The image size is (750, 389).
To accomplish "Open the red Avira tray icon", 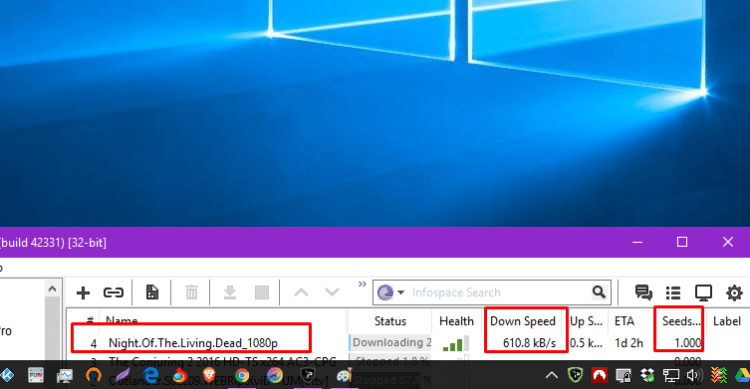I will (x=599, y=375).
